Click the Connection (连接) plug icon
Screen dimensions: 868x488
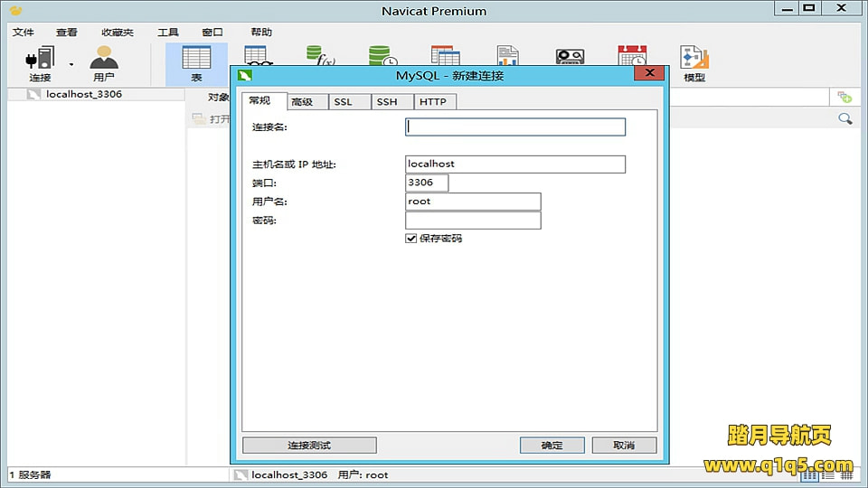39,60
